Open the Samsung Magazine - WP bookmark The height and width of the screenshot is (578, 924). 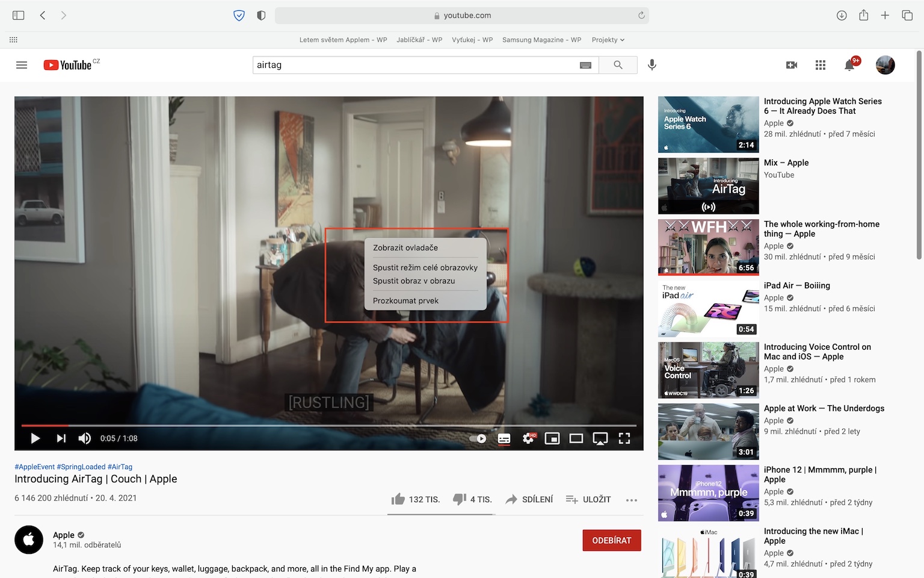point(542,40)
